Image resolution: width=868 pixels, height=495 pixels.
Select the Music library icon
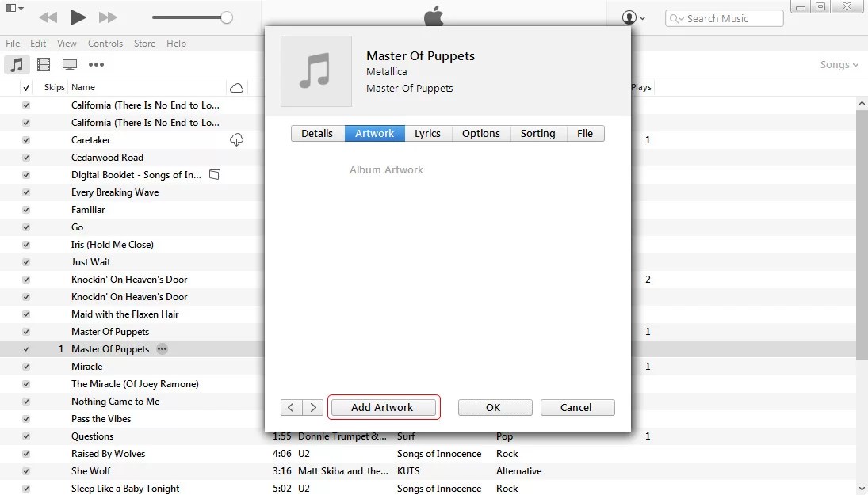17,64
